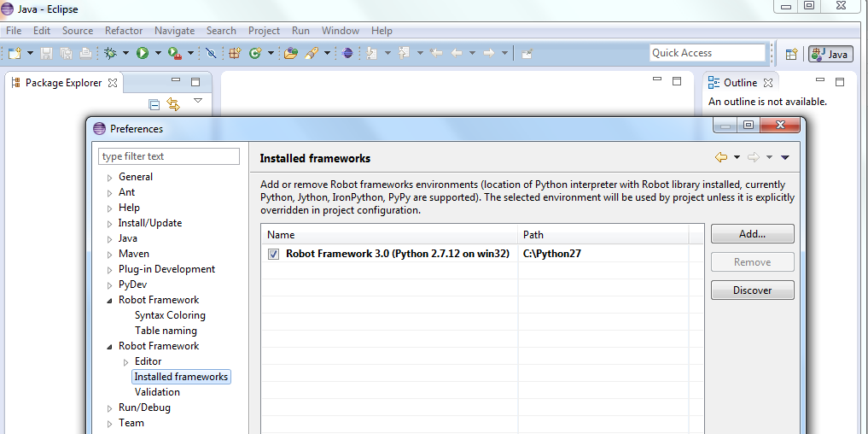Click the Open Type icon
This screenshot has height=434, width=868.
coord(291,53)
